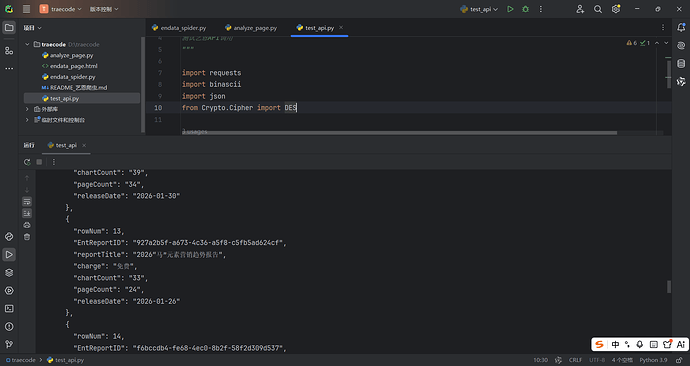Open the Terminal tool window icon
The image size is (690, 366).
tap(9, 309)
